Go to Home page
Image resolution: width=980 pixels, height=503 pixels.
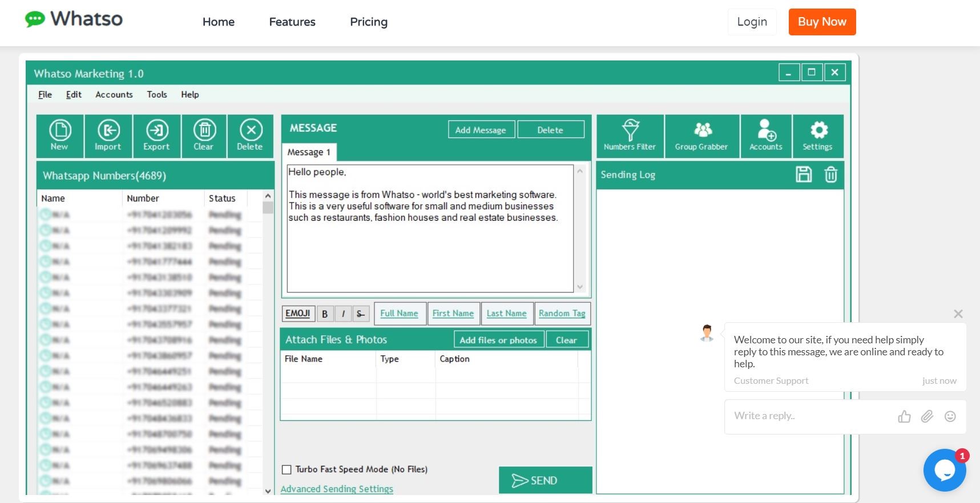[x=219, y=22]
